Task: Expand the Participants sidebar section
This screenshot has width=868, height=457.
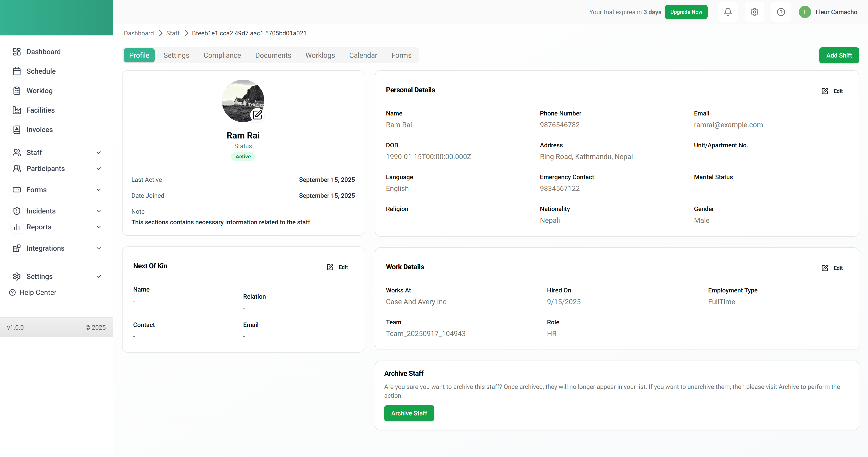Action: [98, 169]
